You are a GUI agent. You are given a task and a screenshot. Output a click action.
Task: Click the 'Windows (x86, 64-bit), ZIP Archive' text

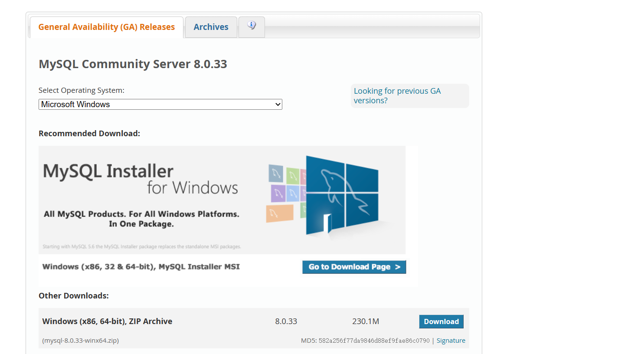coord(107,321)
